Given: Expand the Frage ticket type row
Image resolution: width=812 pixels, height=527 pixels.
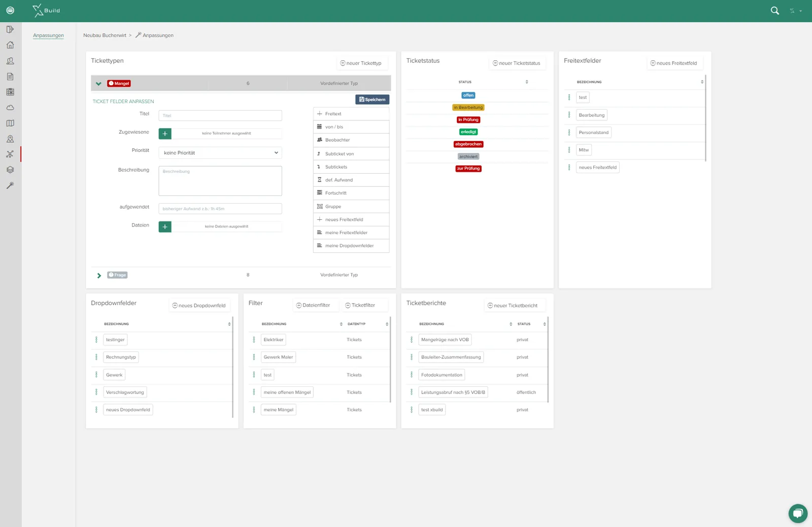Looking at the screenshot, I should pos(99,276).
